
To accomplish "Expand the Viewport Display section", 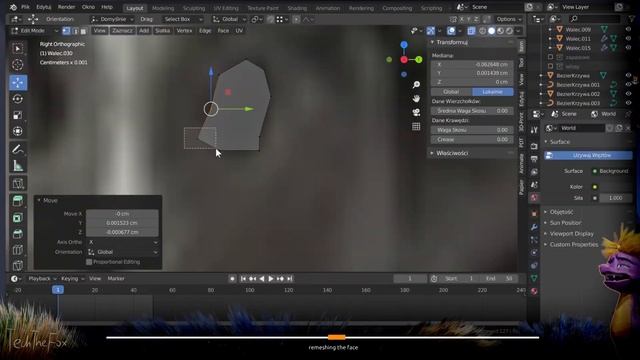I will pyautogui.click(x=571, y=234).
